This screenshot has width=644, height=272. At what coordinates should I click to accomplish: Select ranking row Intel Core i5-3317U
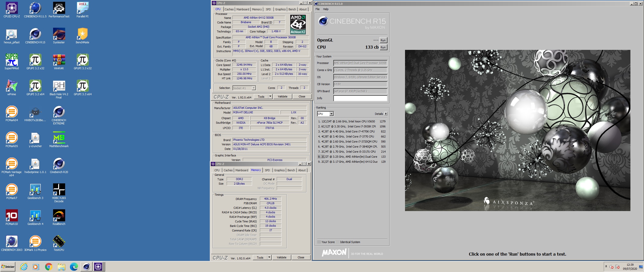pyautogui.click(x=352, y=152)
